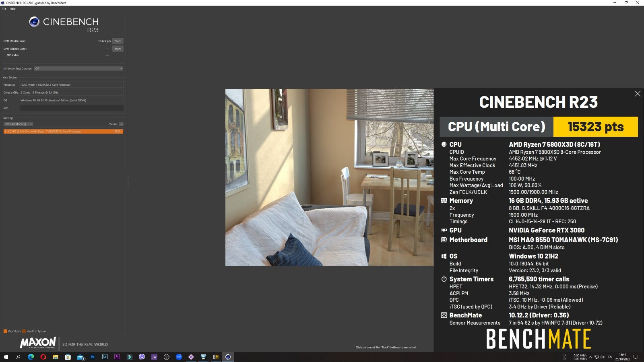Click the Processor field value
This screenshot has width=644, height=362.
[72, 85]
